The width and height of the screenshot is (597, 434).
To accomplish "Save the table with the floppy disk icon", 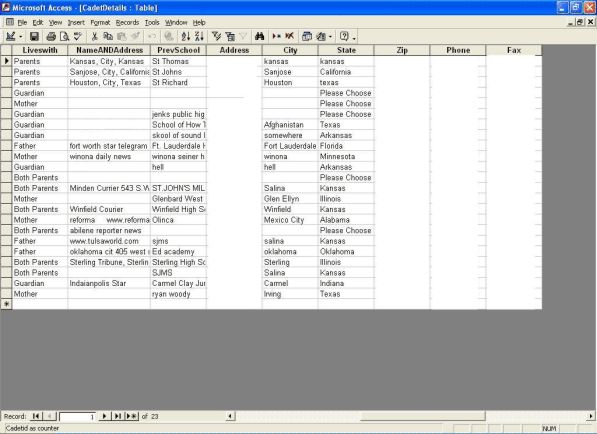I will (34, 37).
